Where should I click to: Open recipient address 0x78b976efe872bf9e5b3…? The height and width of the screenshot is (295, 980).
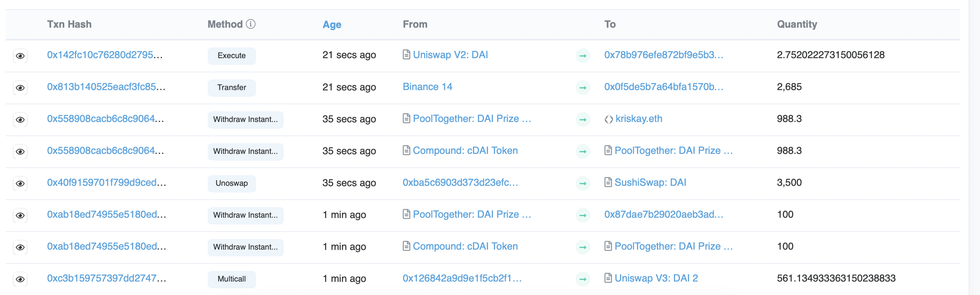pos(664,55)
